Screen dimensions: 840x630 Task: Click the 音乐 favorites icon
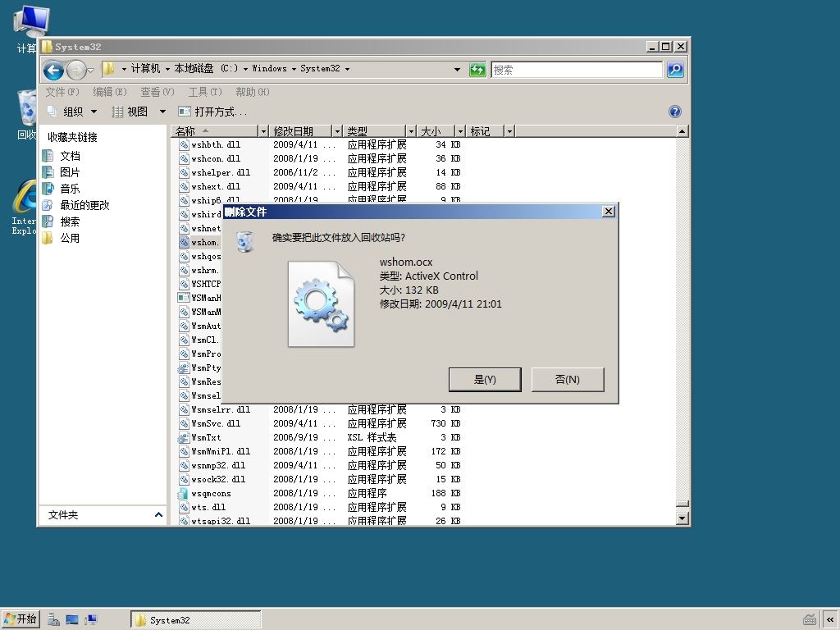click(48, 189)
